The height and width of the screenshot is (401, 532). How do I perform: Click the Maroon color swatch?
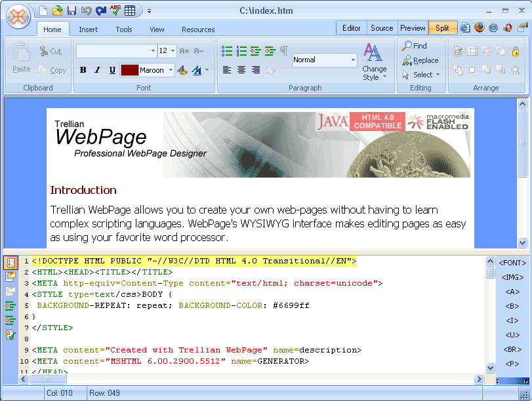tap(130, 70)
